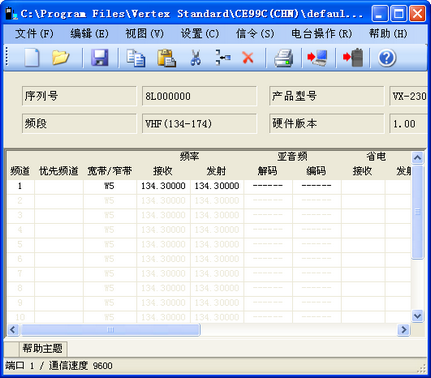Minimize the window
Screen dimensions: 431x378
379,14
